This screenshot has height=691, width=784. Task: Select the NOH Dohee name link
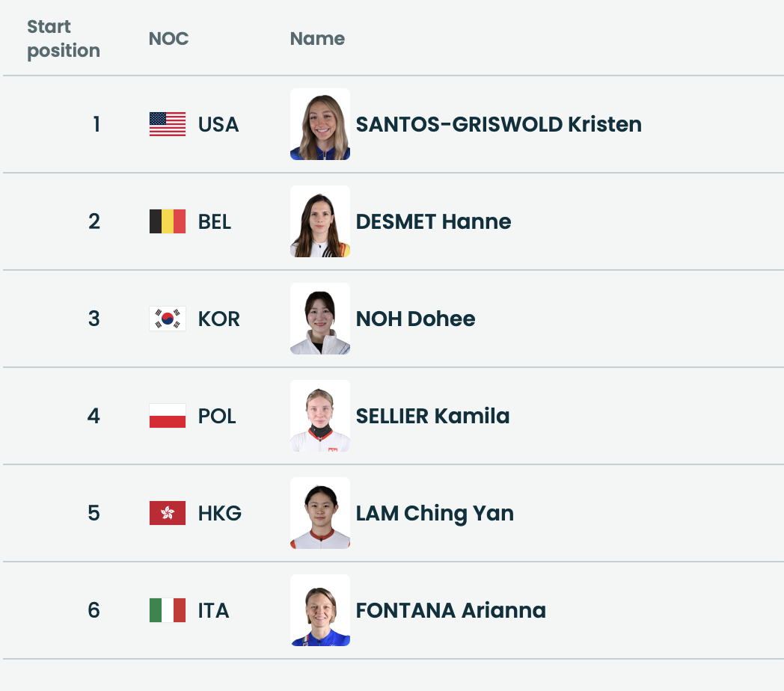415,319
